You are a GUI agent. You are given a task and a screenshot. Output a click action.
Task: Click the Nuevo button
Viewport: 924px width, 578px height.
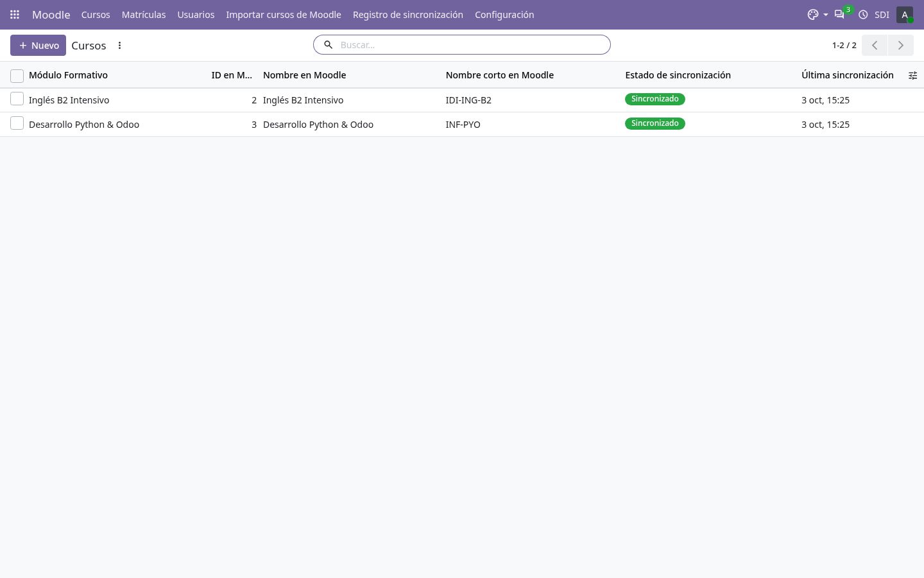[x=38, y=45]
